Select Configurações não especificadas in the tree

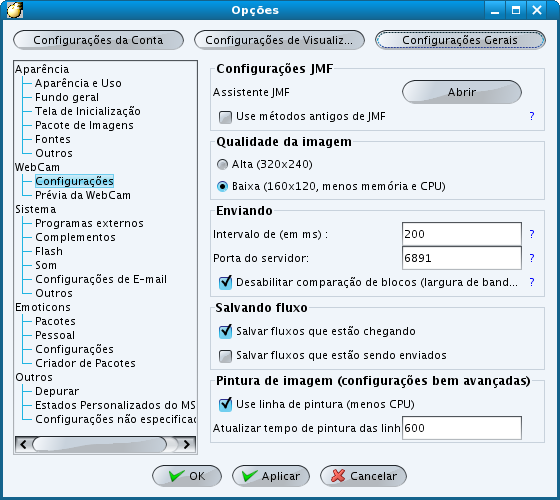click(x=116, y=419)
